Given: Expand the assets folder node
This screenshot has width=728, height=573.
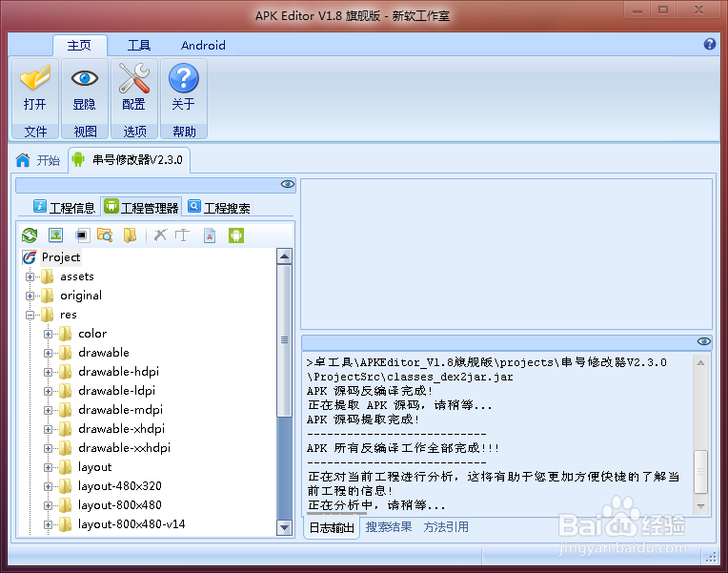Looking at the screenshot, I should 30,277.
